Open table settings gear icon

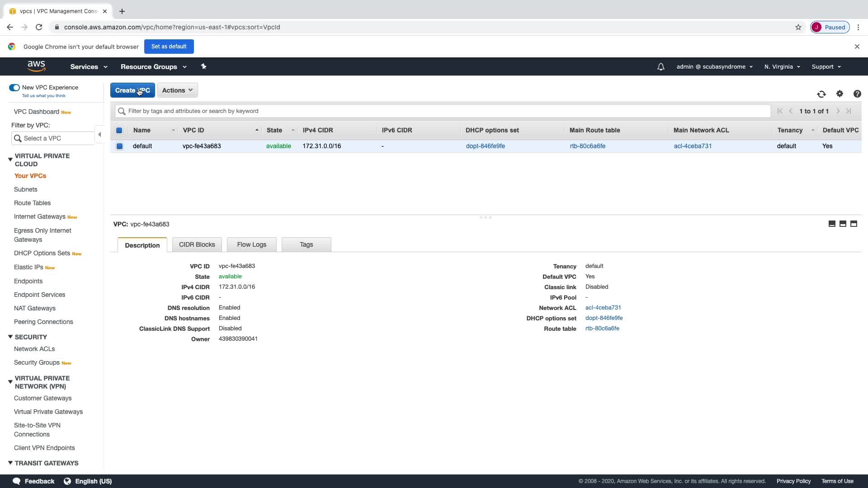[840, 94]
